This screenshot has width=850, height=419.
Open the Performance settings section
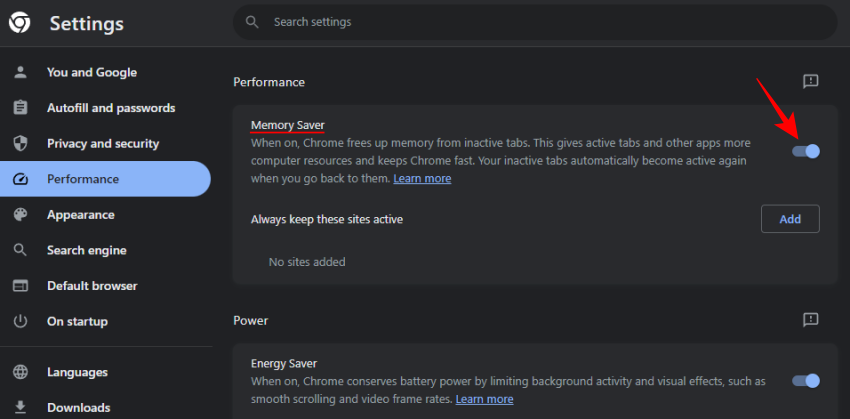click(x=83, y=179)
